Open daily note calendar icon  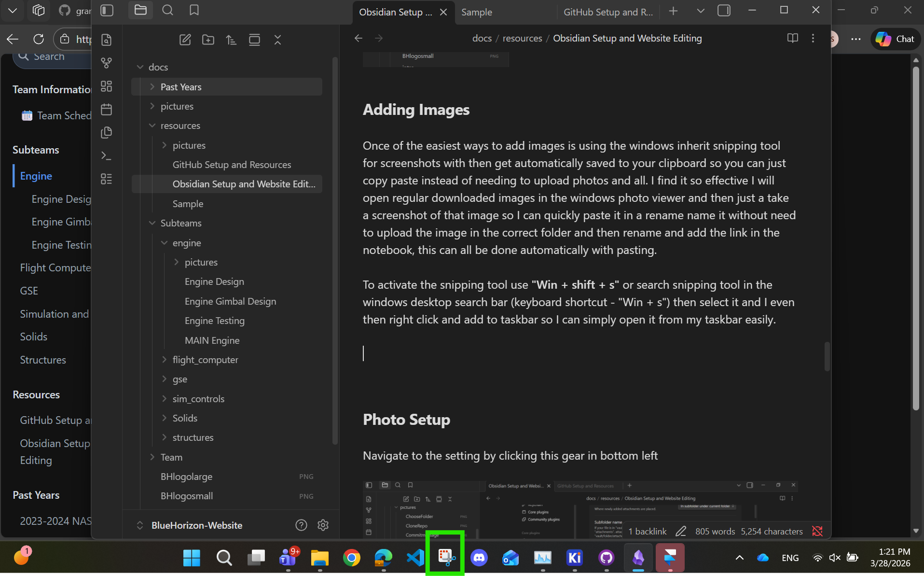click(107, 109)
